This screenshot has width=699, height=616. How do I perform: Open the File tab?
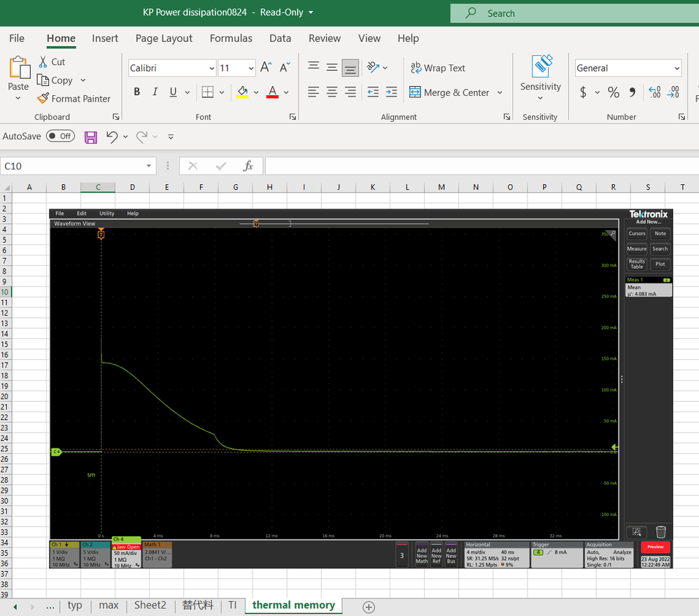17,38
